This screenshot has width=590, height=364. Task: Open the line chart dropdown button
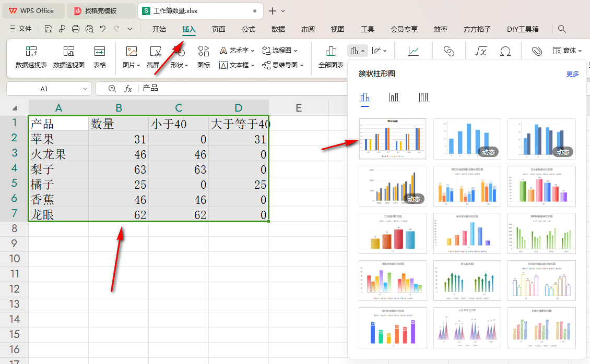[x=379, y=51]
